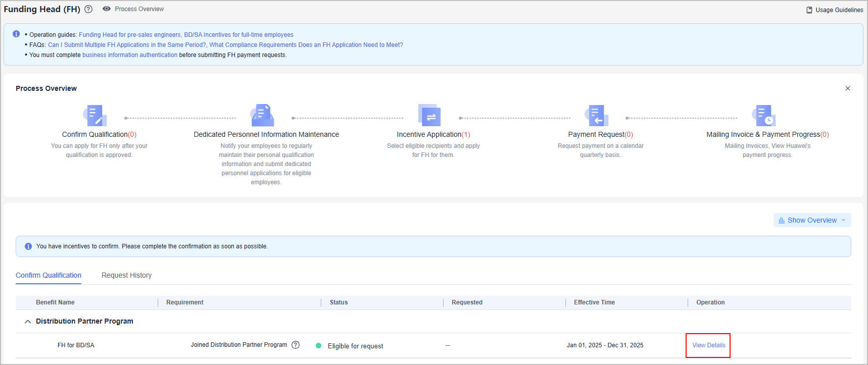Toggle Process Overview eye icon
This screenshot has height=365, width=868.
click(x=107, y=9)
